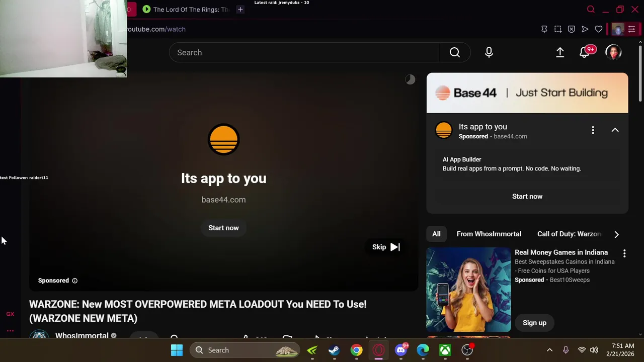Image resolution: width=644 pixels, height=362 pixels.
Task: Click the 'Its app to you' ad headline
Action: point(223,178)
